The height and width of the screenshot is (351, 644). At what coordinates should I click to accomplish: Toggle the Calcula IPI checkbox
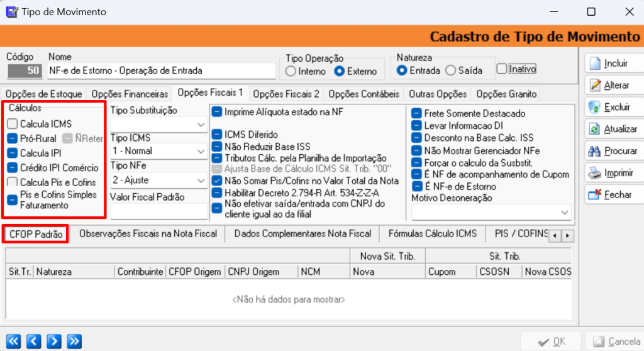tap(13, 153)
